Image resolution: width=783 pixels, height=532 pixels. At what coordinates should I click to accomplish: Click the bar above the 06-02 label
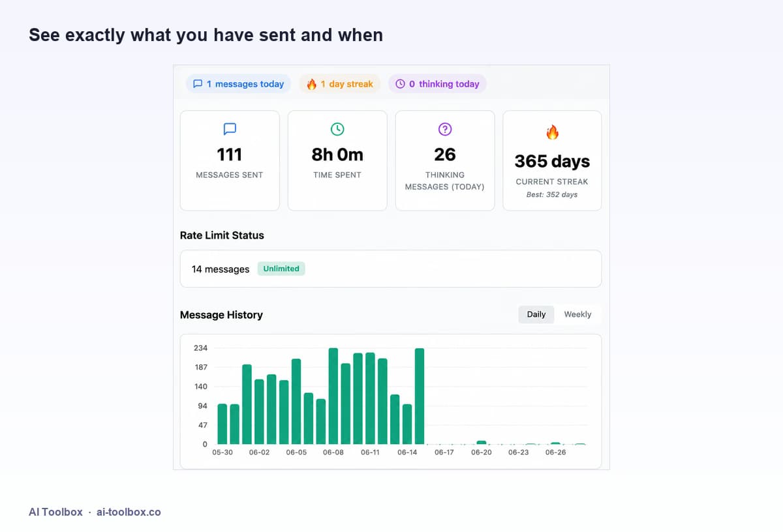(259, 412)
